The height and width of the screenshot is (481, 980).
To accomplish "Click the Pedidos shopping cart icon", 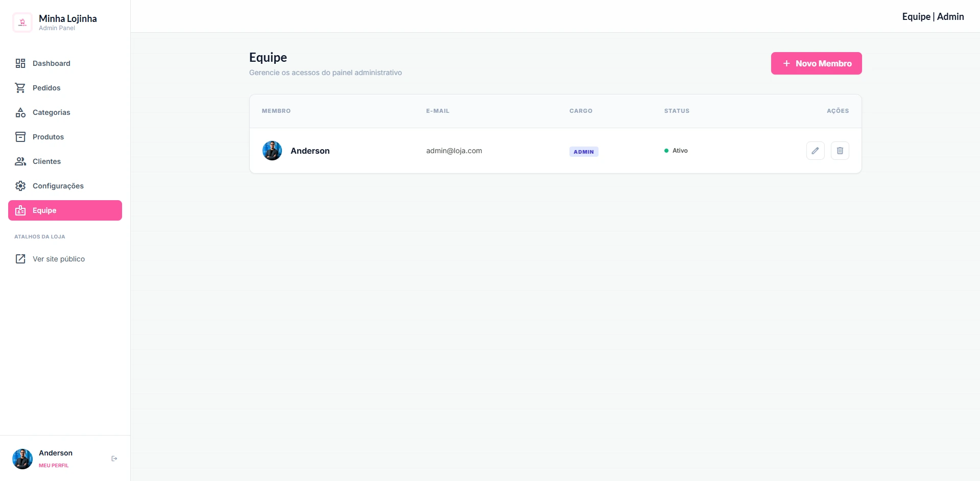I will click(20, 88).
